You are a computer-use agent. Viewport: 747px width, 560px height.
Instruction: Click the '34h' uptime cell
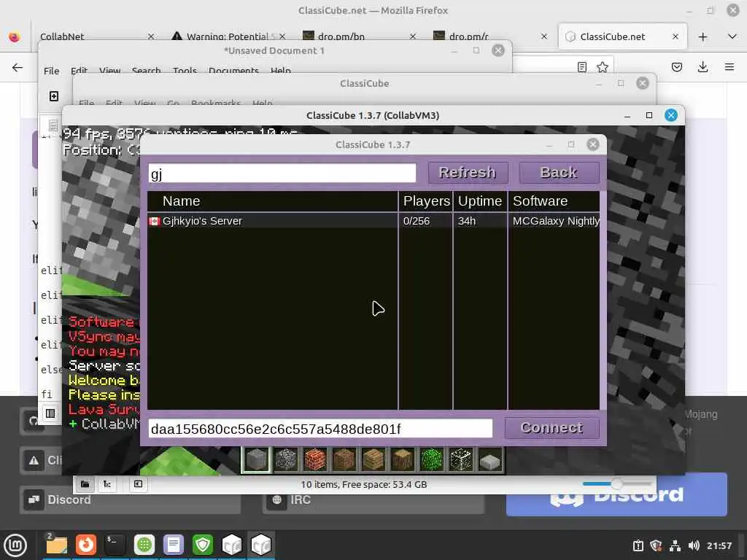(467, 221)
